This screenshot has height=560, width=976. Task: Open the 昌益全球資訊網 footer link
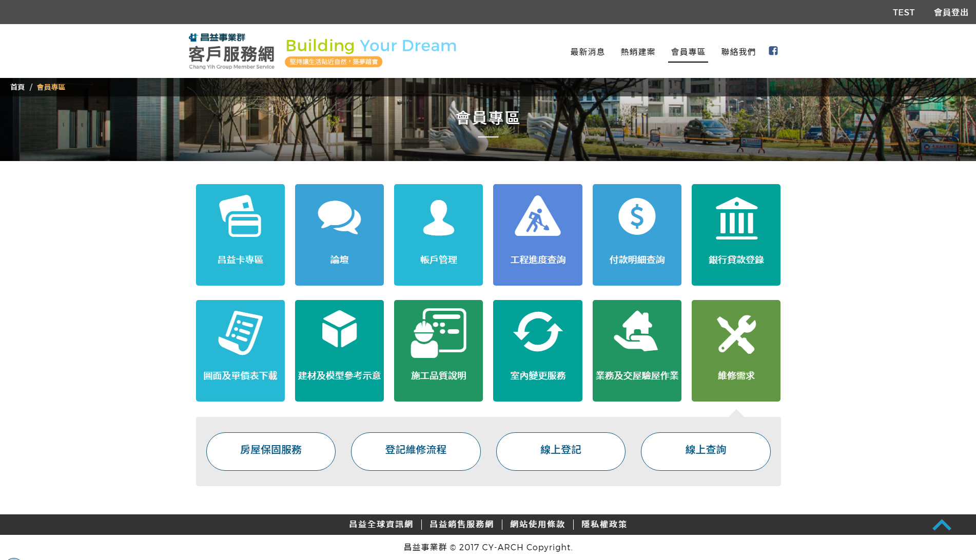click(381, 524)
